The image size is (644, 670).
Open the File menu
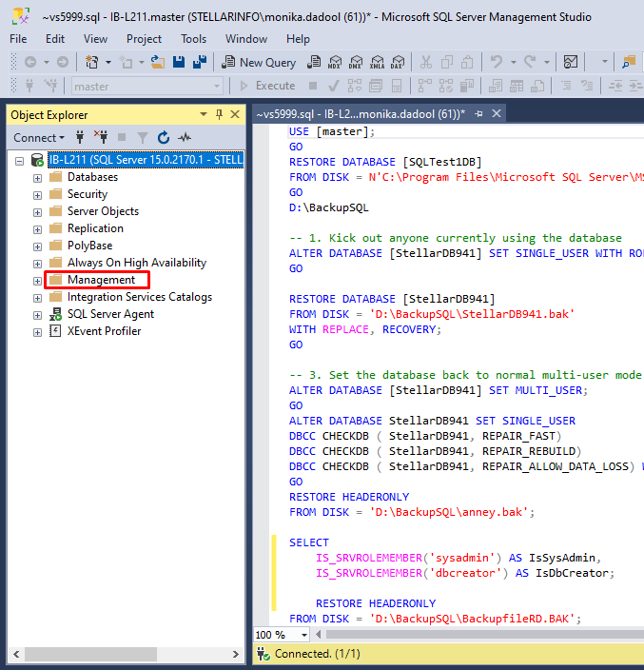[x=18, y=39]
